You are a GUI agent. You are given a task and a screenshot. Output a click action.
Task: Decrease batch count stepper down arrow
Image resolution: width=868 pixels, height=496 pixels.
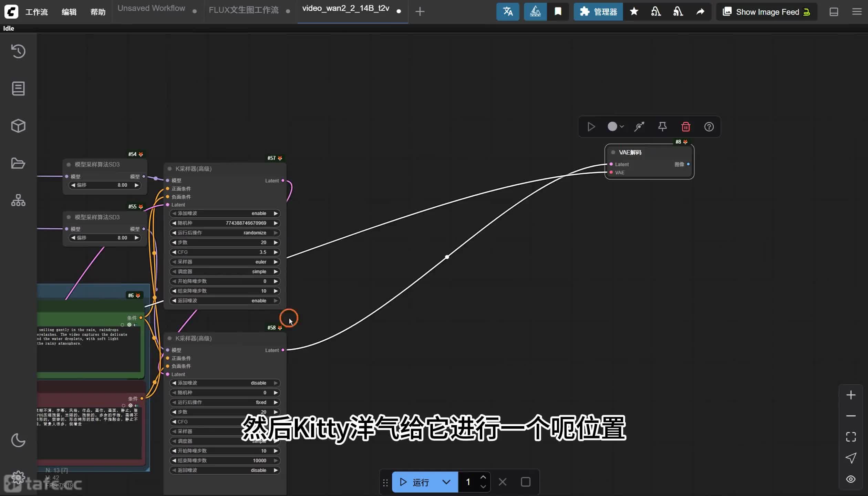(x=483, y=486)
